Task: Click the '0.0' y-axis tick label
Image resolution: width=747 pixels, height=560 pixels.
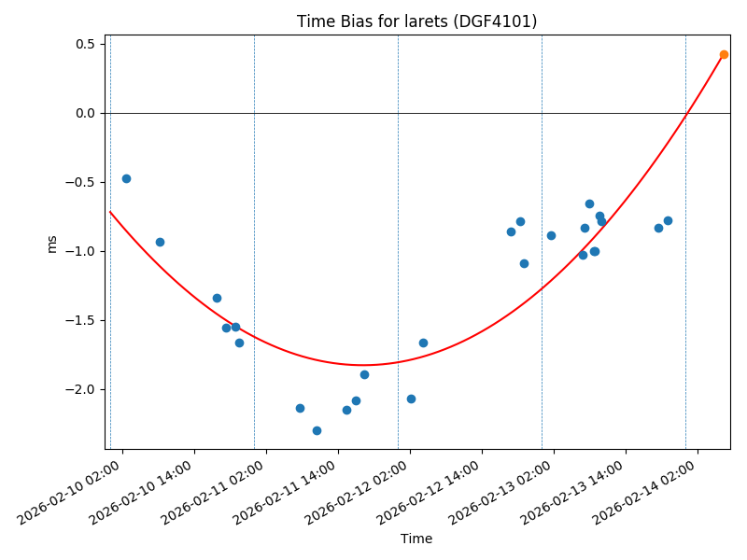Action: 85,113
